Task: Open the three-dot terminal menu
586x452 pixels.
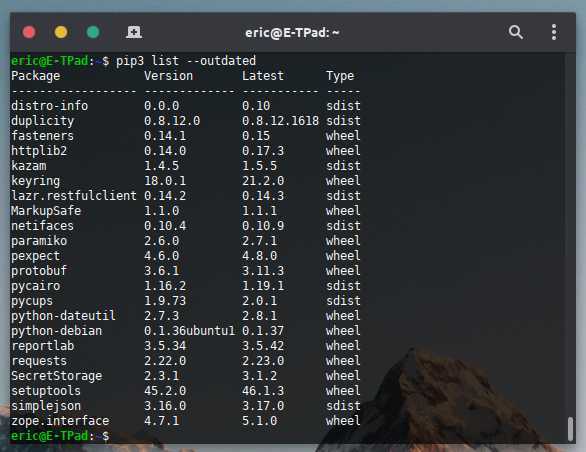Action: (554, 32)
